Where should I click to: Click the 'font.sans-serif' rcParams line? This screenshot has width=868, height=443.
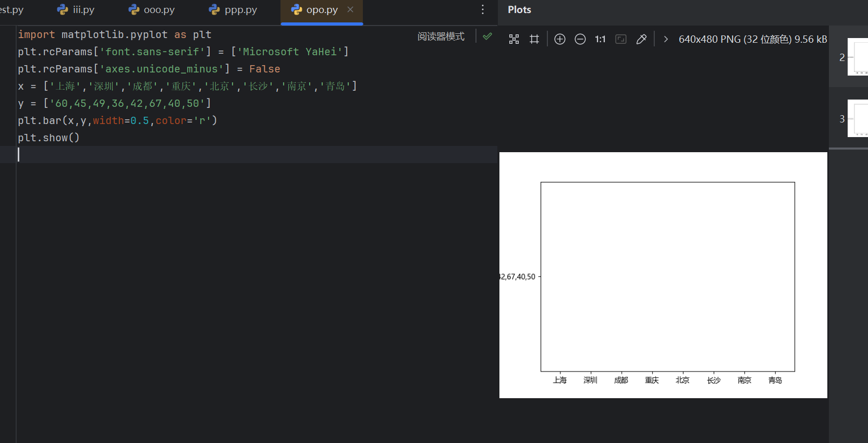click(x=183, y=52)
